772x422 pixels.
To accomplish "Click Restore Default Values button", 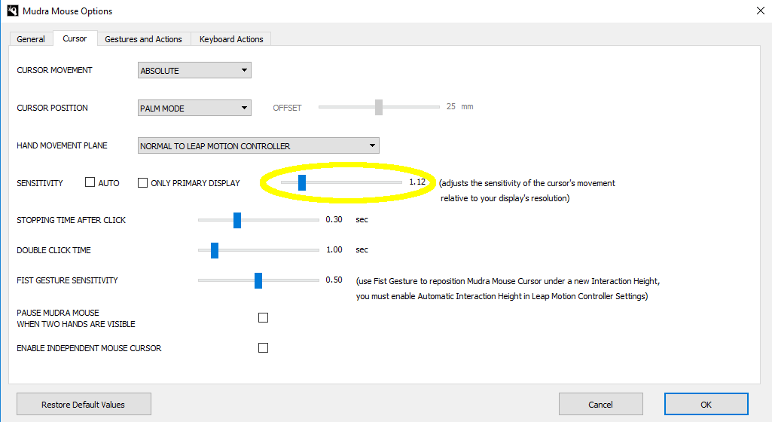I will point(84,404).
